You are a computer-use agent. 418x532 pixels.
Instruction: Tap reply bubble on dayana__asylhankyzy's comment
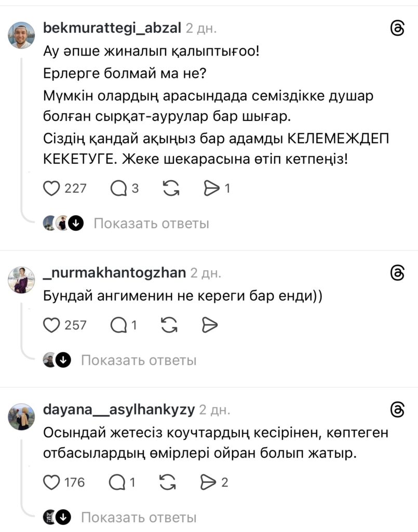[x=118, y=483]
